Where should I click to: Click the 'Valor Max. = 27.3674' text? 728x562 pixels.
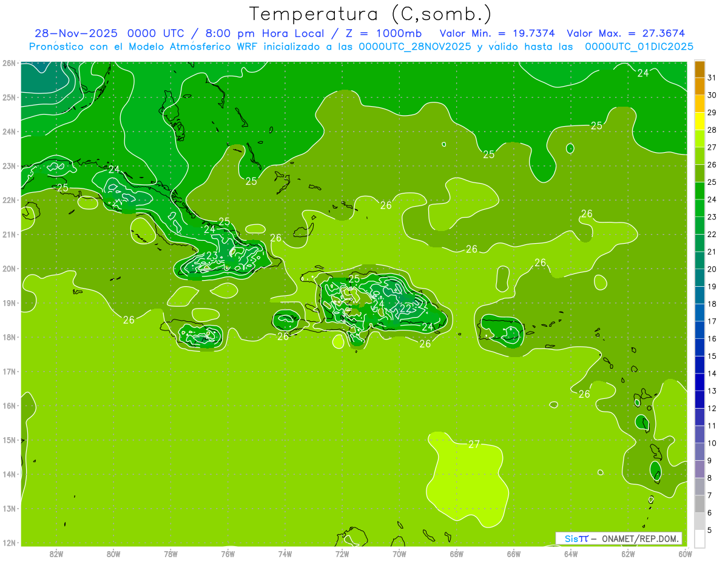[625, 33]
